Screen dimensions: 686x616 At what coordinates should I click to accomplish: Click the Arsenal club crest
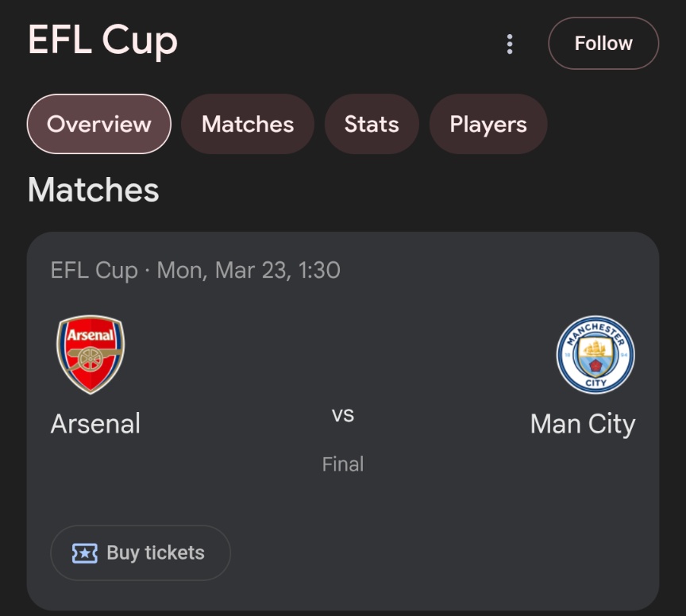91,355
